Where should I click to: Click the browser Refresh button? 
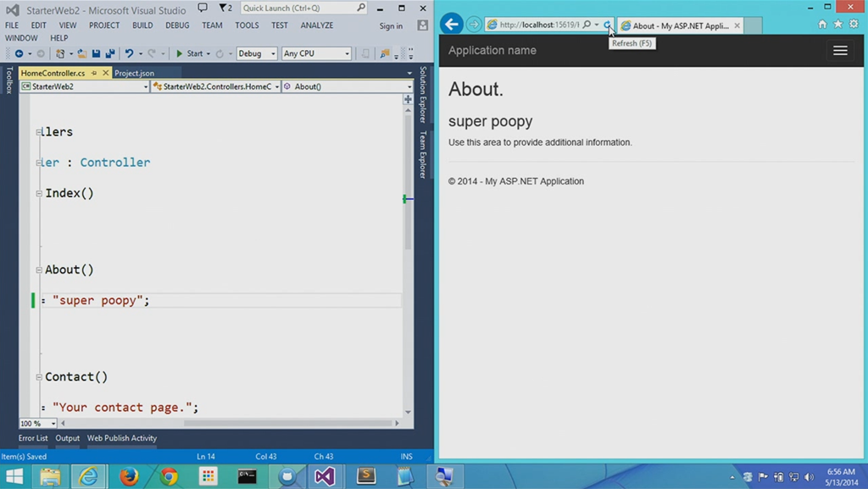(x=607, y=25)
